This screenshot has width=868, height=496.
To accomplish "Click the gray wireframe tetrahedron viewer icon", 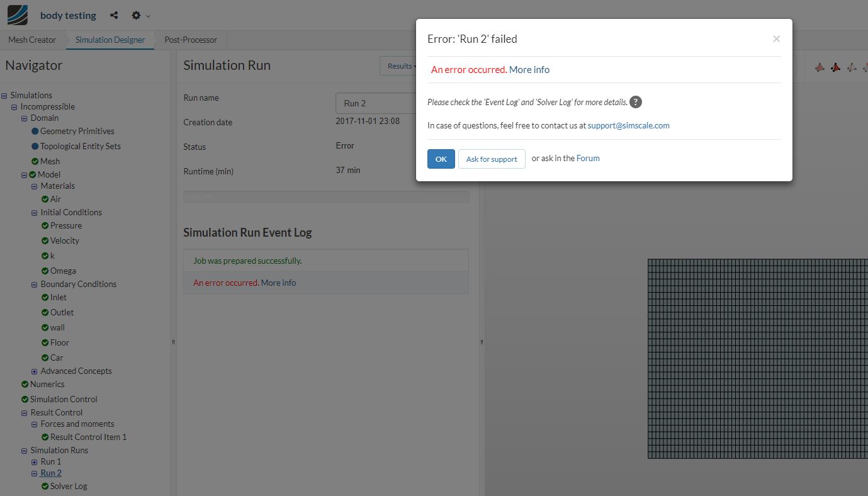I will tap(851, 67).
